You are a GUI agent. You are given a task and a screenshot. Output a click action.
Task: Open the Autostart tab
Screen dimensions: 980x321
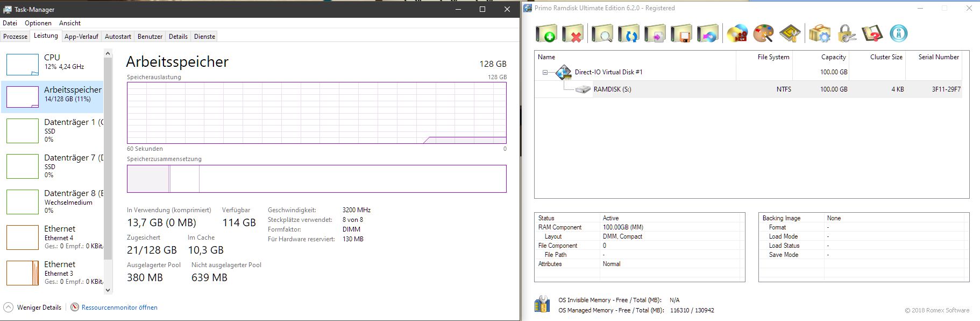[118, 37]
